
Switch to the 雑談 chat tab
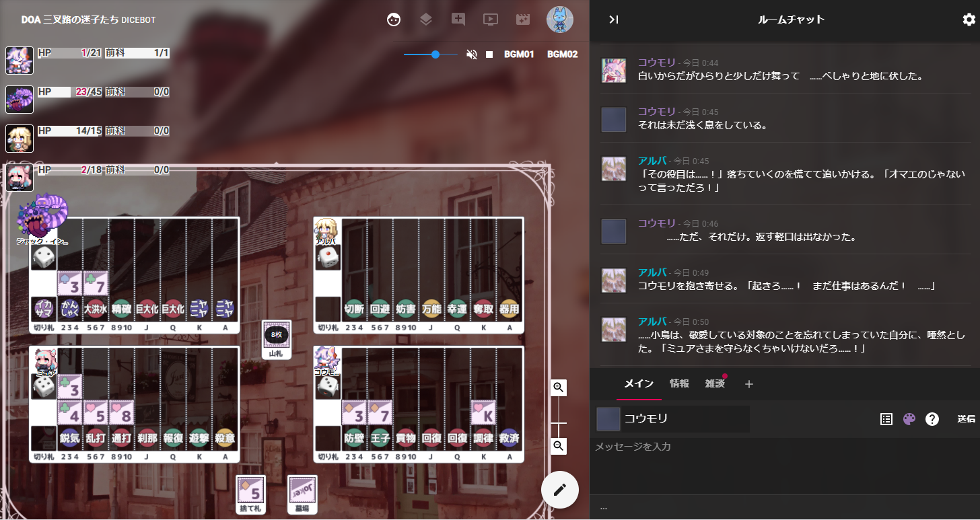tap(715, 384)
